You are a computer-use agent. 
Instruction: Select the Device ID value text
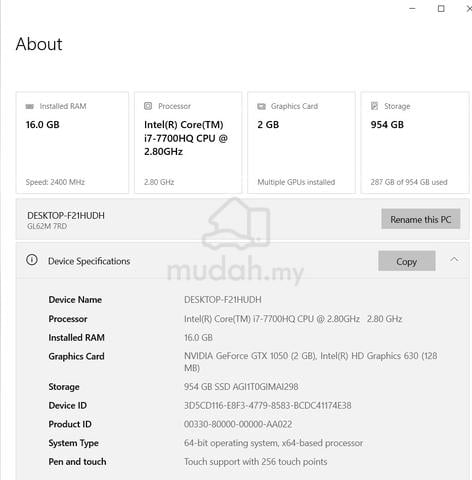pos(268,406)
